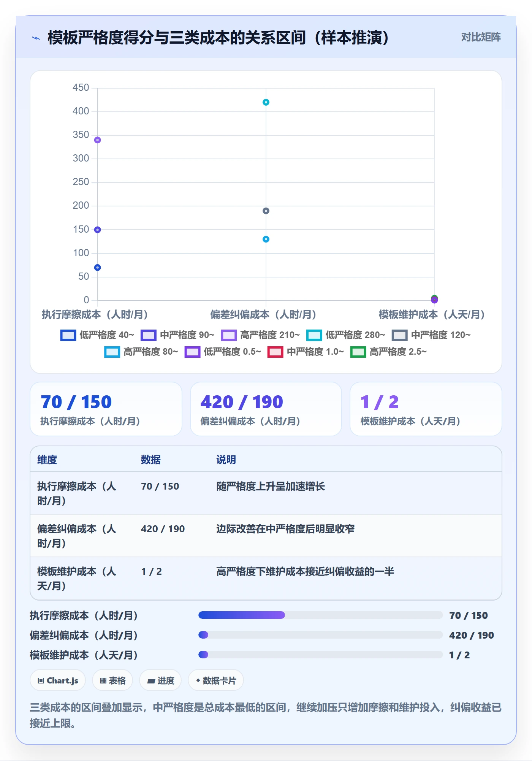Click the 进度 chip
Viewport: 532px width, 761px height.
(x=160, y=680)
